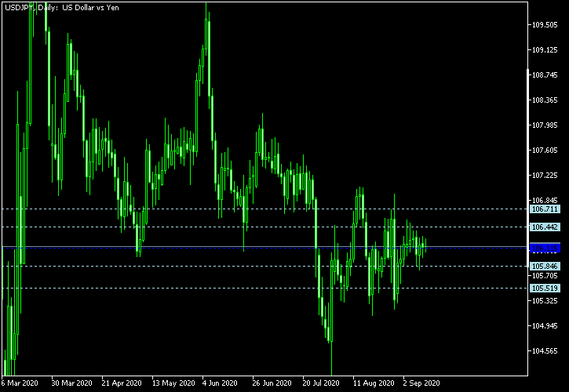Click the white vertical bar on price scale

pyautogui.click(x=528, y=168)
